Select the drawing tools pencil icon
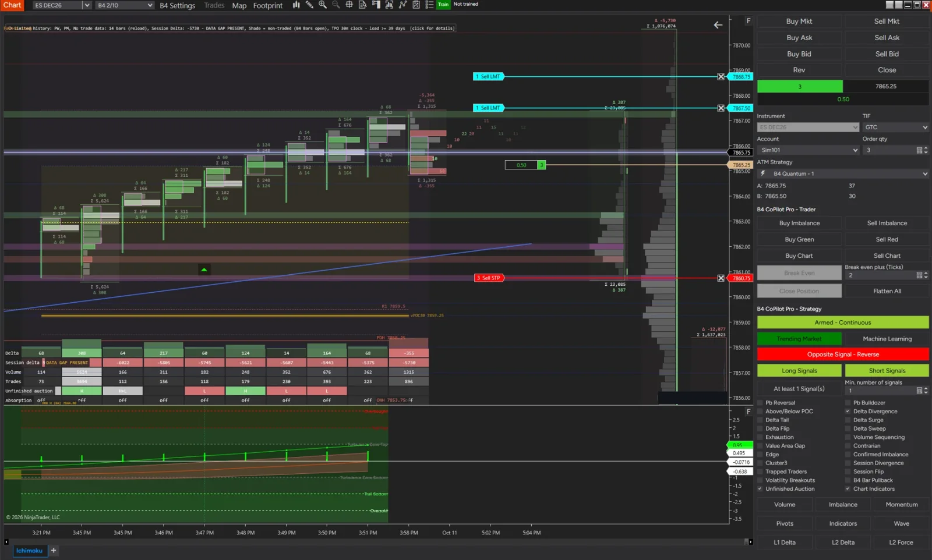The height and width of the screenshot is (560, 932). [309, 5]
